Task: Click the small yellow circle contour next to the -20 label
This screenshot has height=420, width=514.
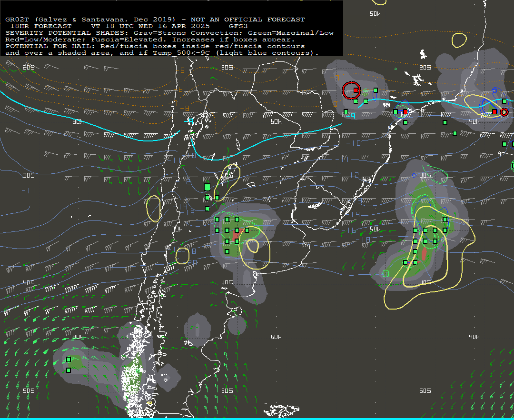Action: coord(183,256)
